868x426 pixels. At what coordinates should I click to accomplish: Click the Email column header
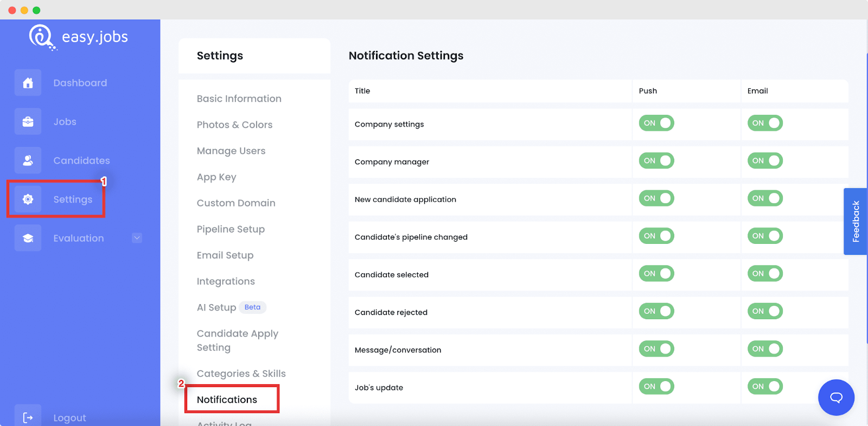pyautogui.click(x=757, y=91)
